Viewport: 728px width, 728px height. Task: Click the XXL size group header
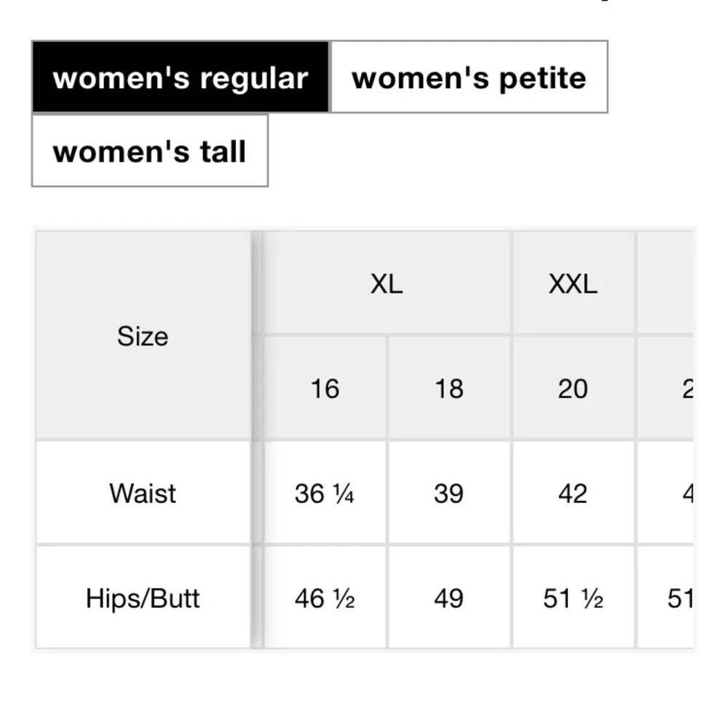tap(573, 283)
